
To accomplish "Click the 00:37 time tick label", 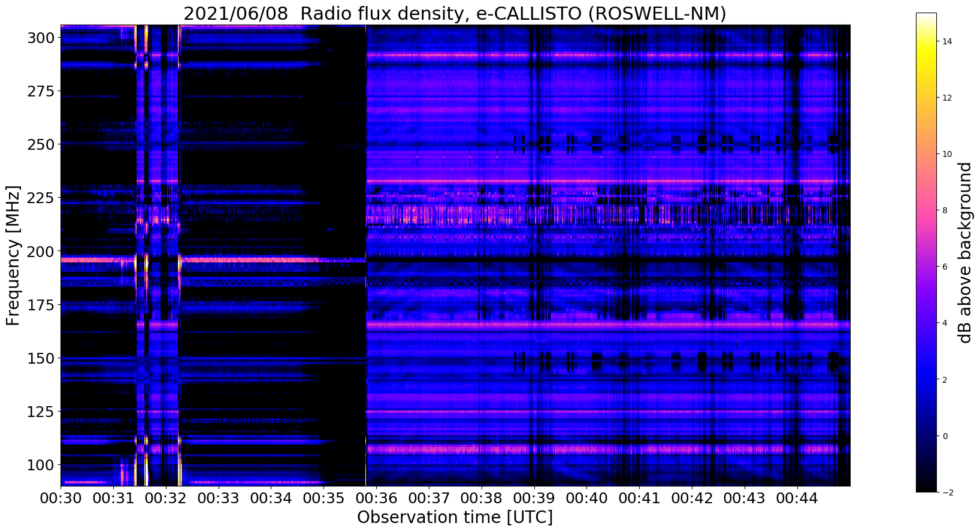I will 429,498.
